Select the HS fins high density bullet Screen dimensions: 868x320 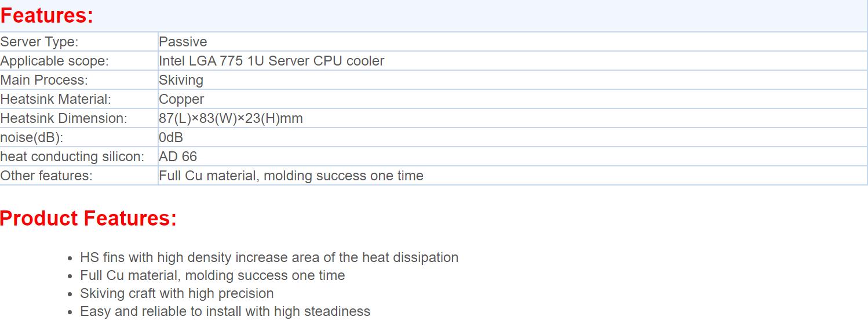pos(269,257)
